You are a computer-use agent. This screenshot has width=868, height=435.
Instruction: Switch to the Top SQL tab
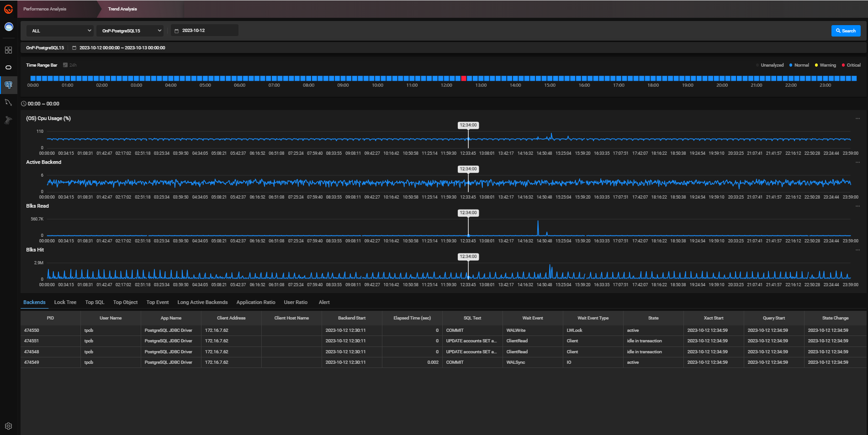[x=95, y=302]
